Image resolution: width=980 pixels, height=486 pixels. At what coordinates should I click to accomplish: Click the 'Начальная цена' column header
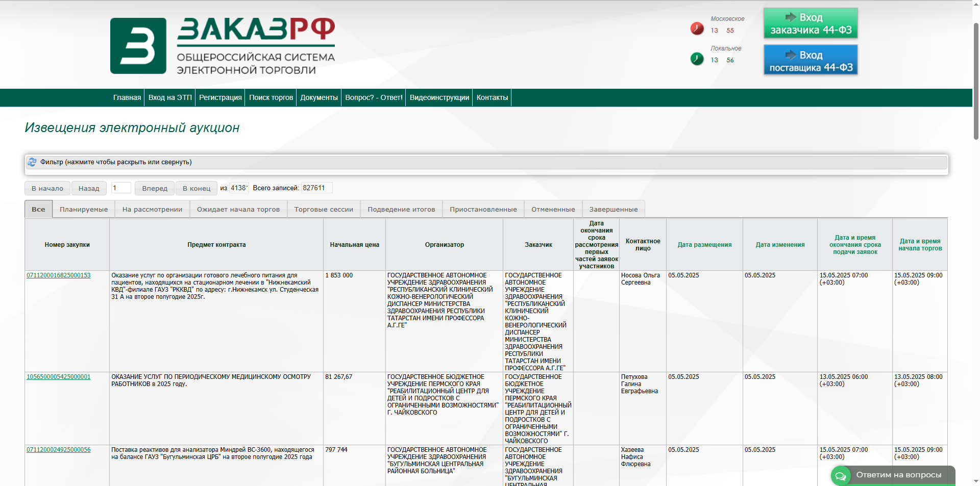(354, 245)
